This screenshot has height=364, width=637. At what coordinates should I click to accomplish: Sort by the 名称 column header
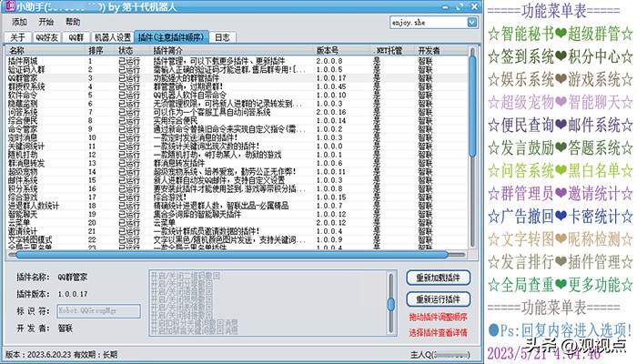tap(45, 50)
